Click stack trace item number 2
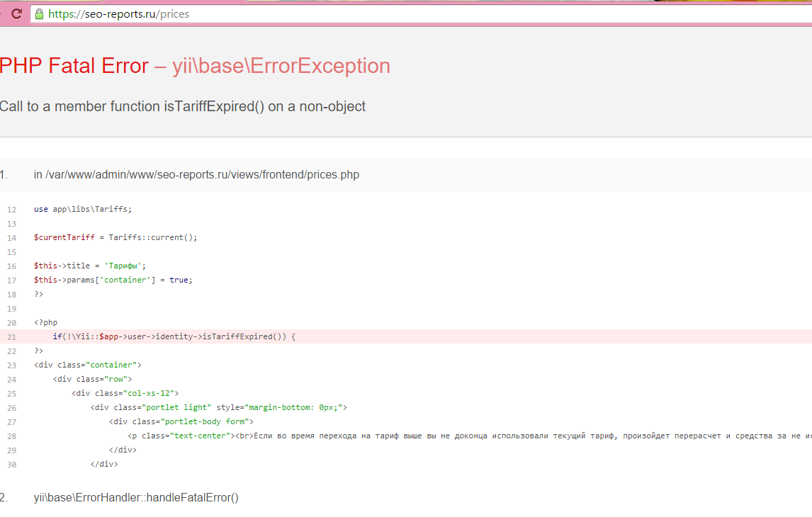The width and height of the screenshot is (812, 517). pyautogui.click(x=4, y=497)
